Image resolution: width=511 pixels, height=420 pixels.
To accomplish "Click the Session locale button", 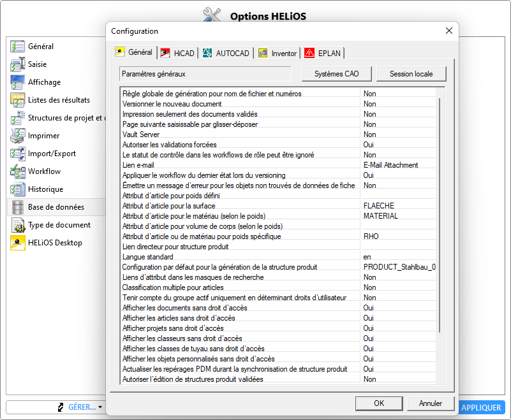I will click(x=411, y=74).
